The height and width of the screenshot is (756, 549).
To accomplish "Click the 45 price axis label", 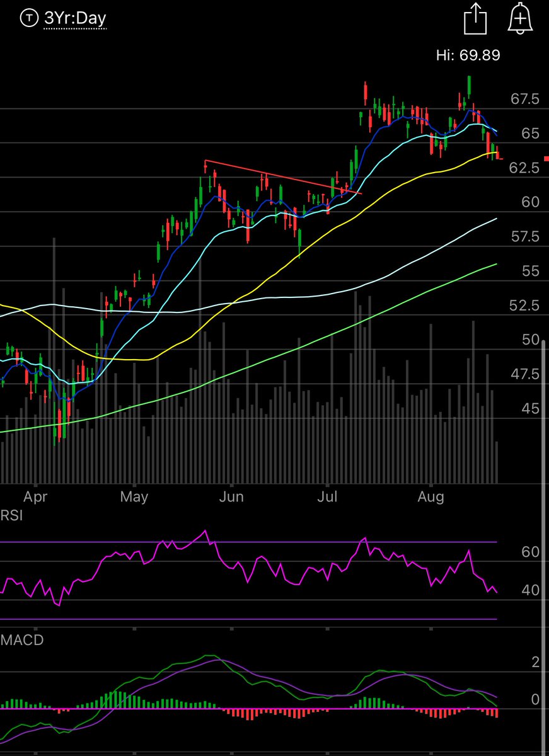I will tap(530, 409).
